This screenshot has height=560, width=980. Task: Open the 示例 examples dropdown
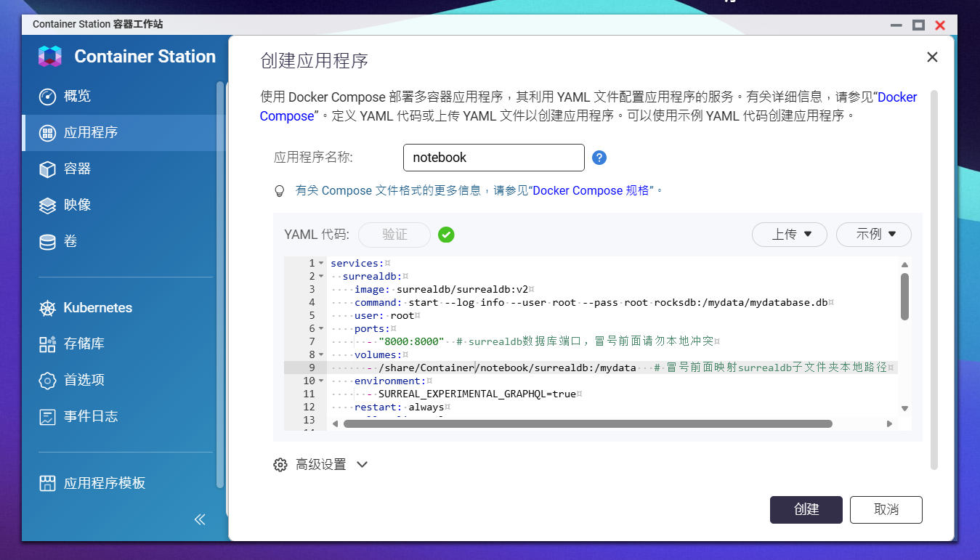[874, 235]
